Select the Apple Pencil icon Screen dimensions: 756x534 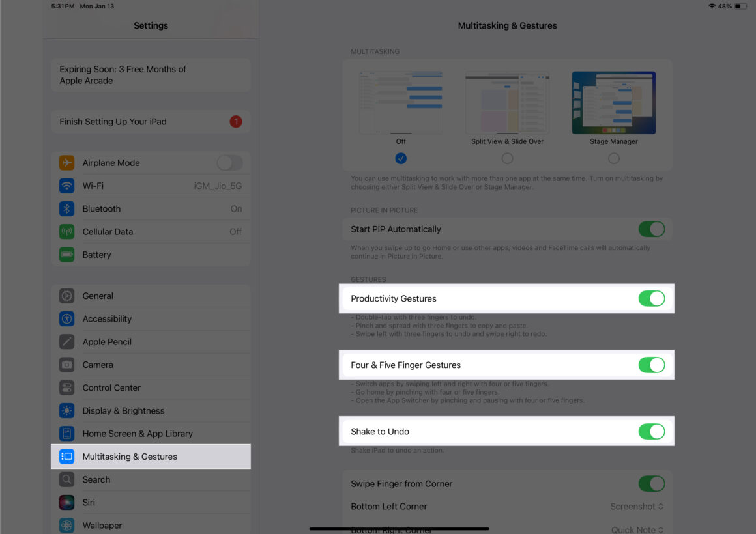coord(66,341)
